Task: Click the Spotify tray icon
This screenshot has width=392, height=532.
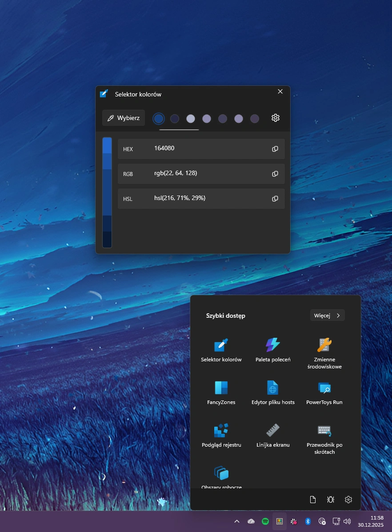Action: point(265,521)
